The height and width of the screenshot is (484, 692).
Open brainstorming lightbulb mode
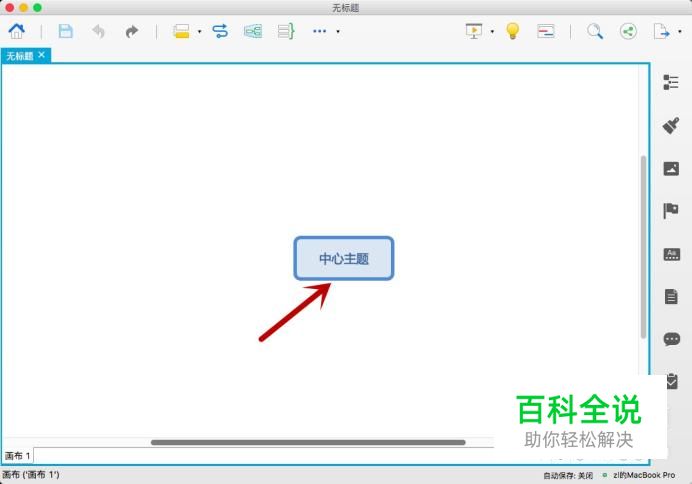click(x=512, y=31)
